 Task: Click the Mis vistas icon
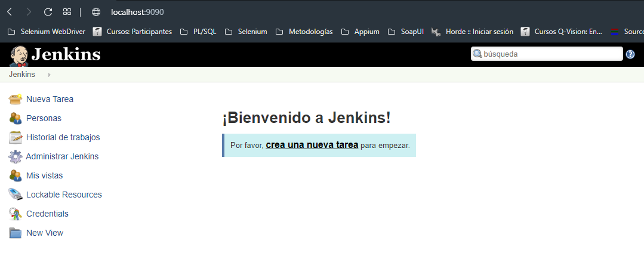(16, 175)
